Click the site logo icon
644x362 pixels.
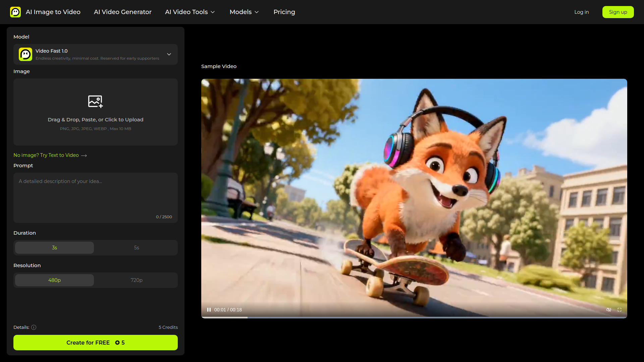(x=15, y=12)
